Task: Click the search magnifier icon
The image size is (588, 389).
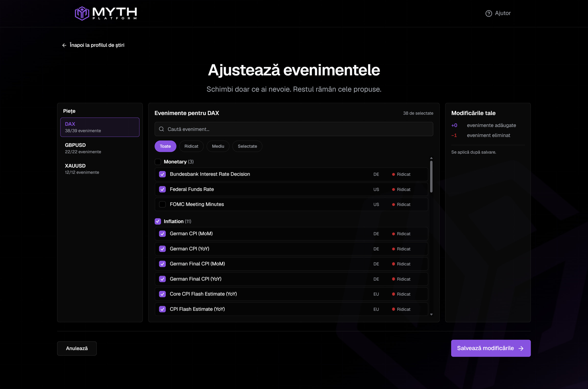Action: pyautogui.click(x=161, y=129)
